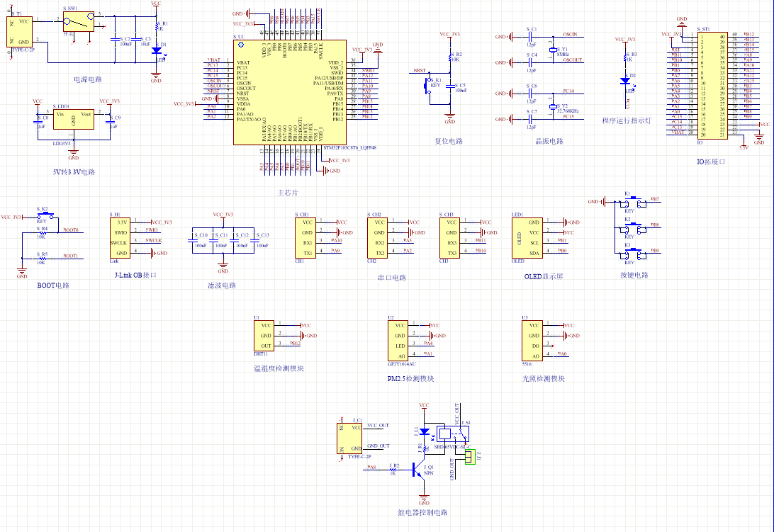The width and height of the screenshot is (774, 532).
Task: Click the 晶振电路 section title
Action: click(x=549, y=141)
